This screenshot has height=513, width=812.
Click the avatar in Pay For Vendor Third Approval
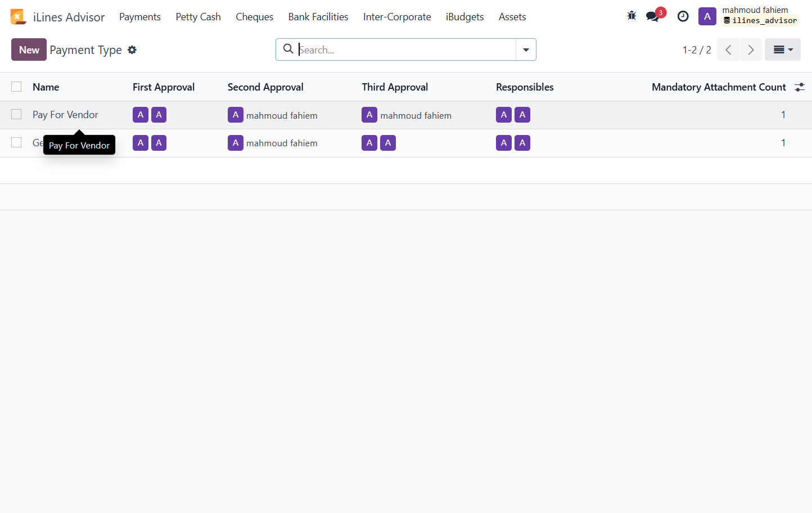(x=369, y=115)
